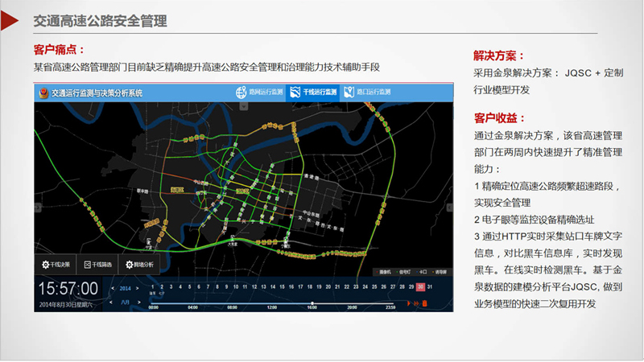Select the highlighted day 30 on the date bar

tap(420, 286)
